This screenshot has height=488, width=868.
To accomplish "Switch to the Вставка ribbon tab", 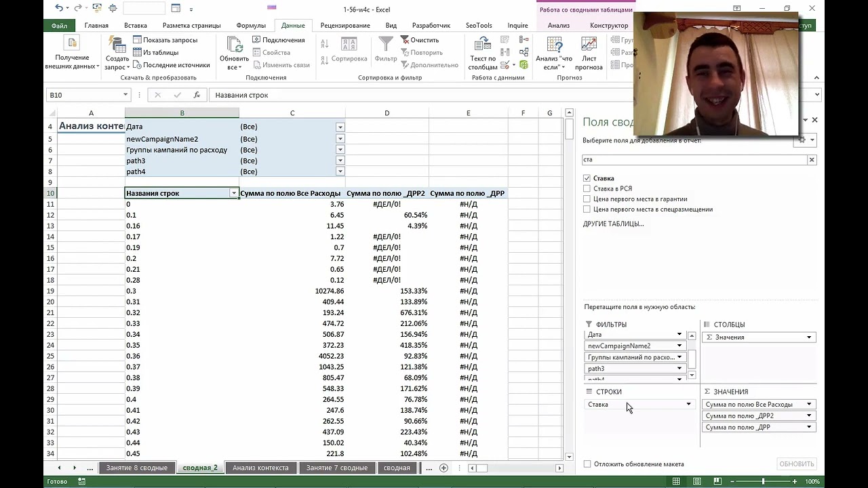I will point(136,25).
